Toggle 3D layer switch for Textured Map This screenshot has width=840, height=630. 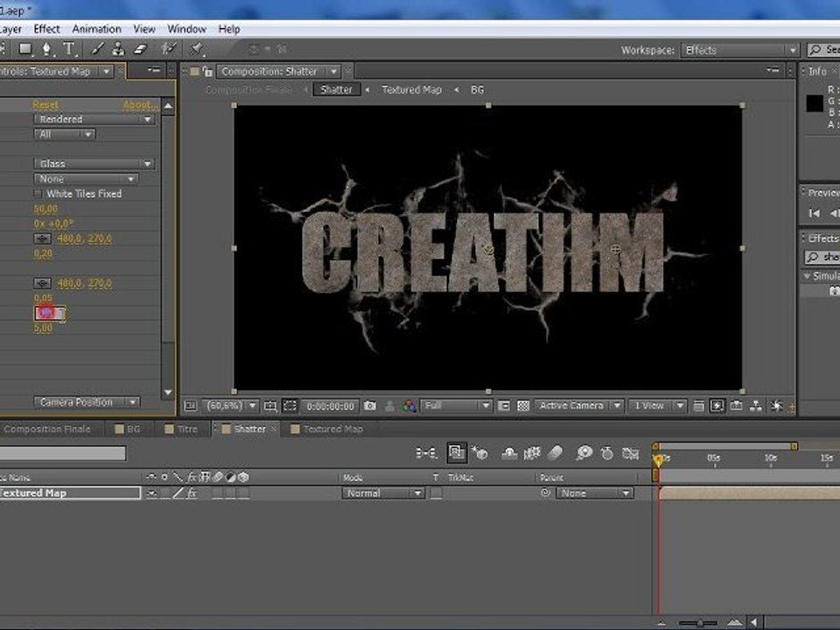[244, 493]
